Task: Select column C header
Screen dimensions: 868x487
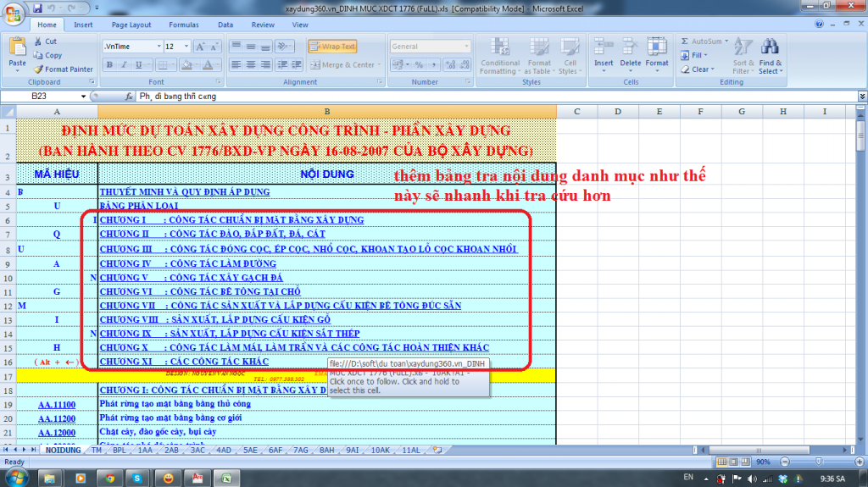Action: 576,112
